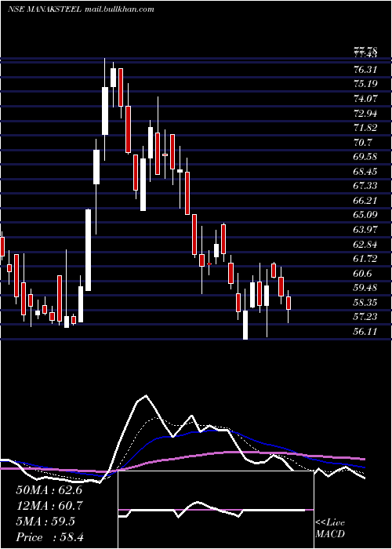Click the 62.84 price axis label
The width and height of the screenshot is (392, 549).
pos(365,244)
